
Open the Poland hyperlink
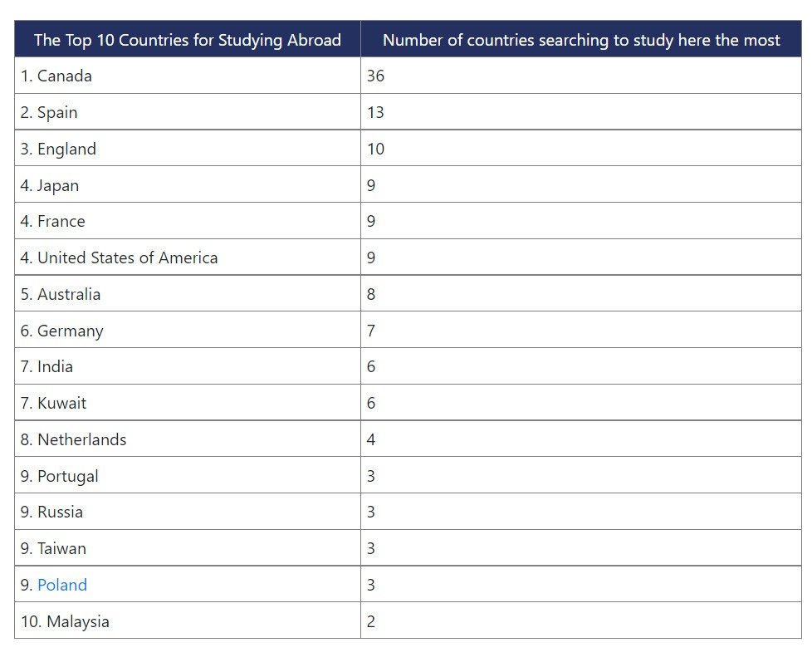tap(62, 585)
